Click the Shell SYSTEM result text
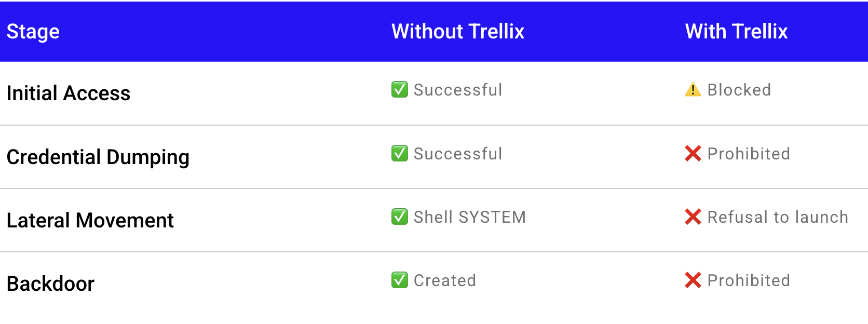 [x=470, y=217]
